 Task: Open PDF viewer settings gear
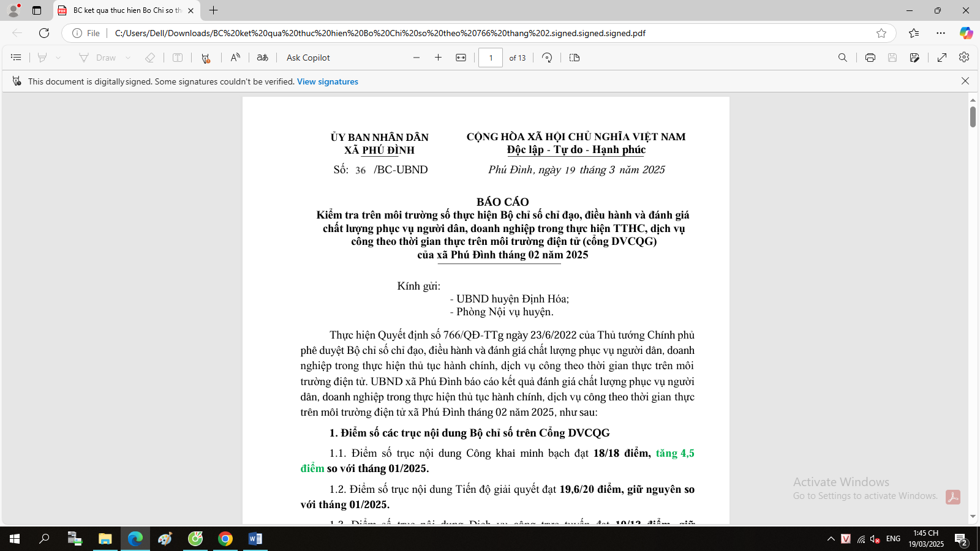(x=964, y=57)
